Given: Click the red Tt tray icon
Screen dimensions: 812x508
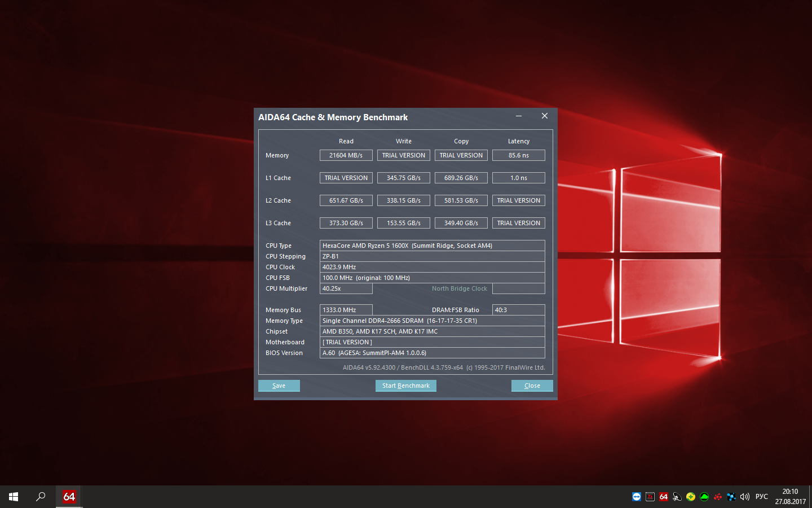Looking at the screenshot, I should coord(650,497).
